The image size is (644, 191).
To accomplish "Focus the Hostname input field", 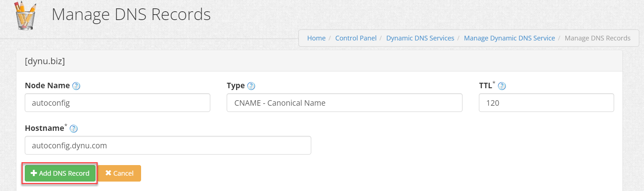I will [168, 145].
